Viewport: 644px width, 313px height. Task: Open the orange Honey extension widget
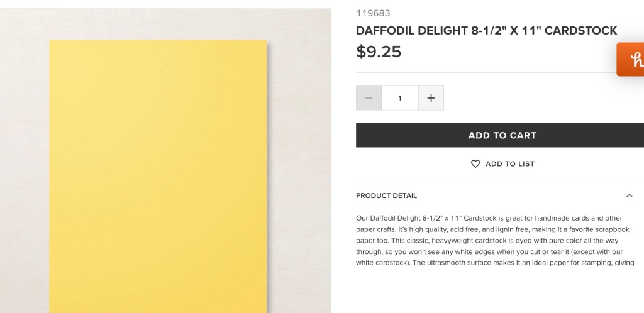click(x=631, y=60)
